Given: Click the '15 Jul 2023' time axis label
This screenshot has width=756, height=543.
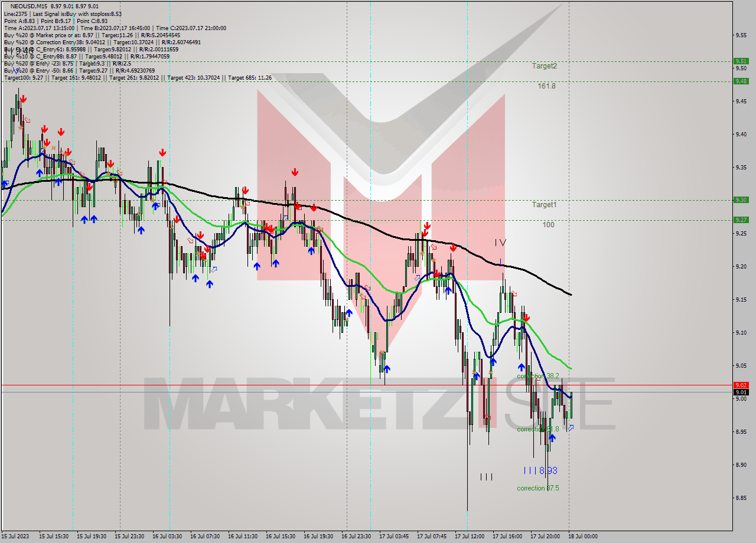Looking at the screenshot, I should click(x=15, y=537).
